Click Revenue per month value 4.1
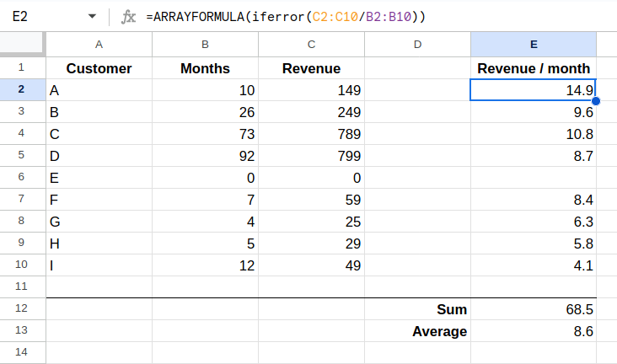617x364 pixels. click(534, 265)
